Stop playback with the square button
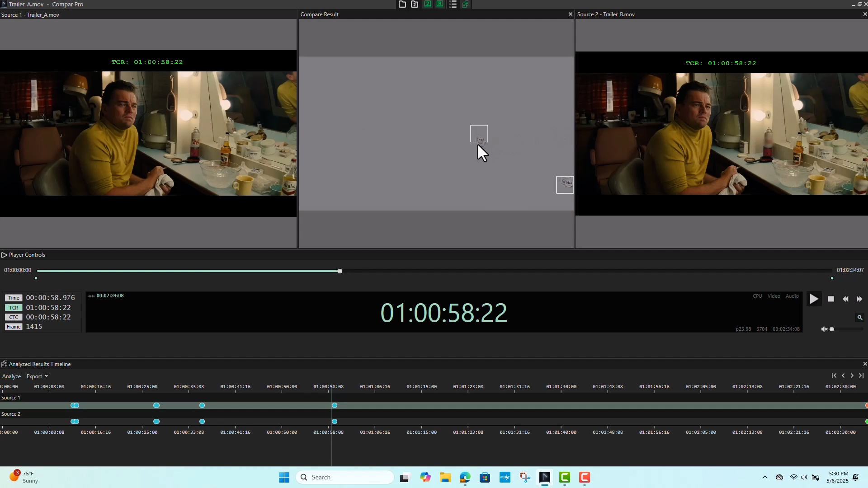The image size is (868, 488). click(831, 299)
